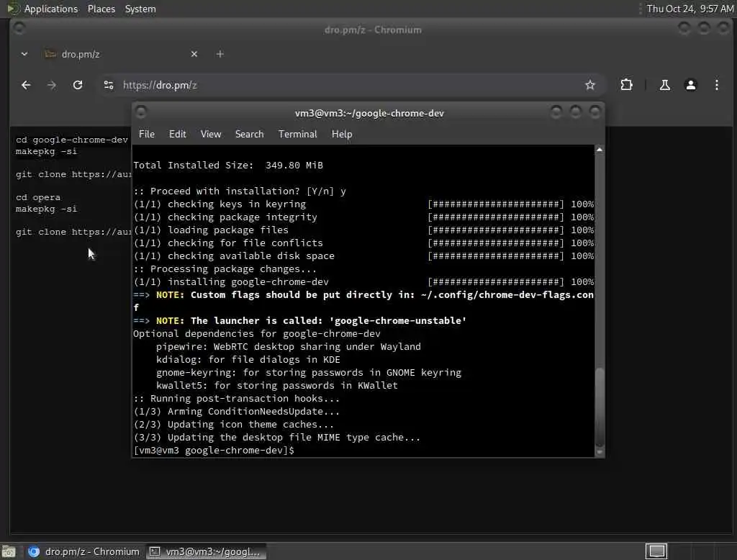This screenshot has width=737, height=560.
Task: Open terminal View menu
Action: coord(211,134)
